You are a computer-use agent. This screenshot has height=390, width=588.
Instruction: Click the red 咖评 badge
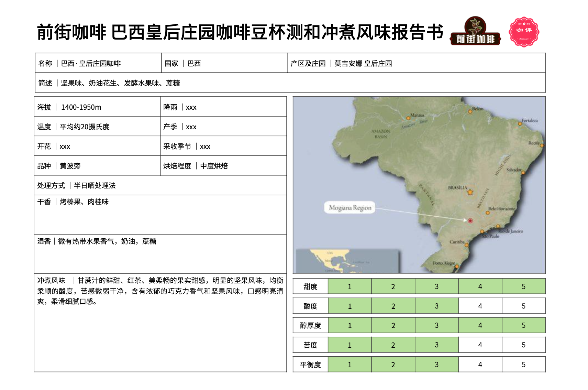point(524,32)
